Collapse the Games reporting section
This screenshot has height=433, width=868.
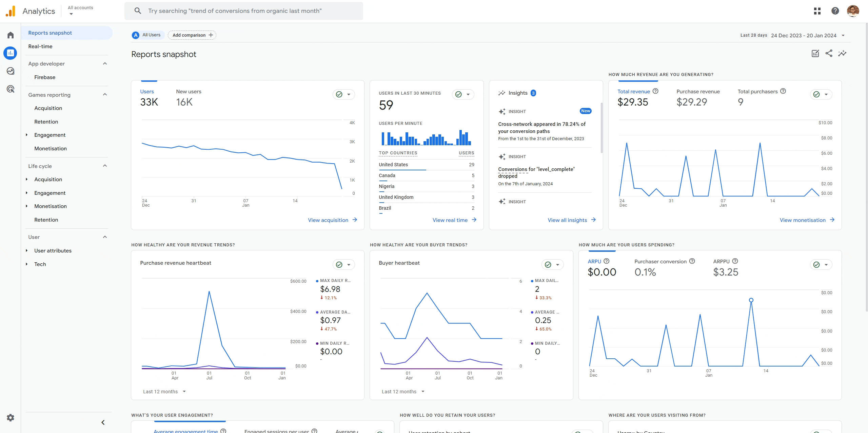click(x=105, y=95)
